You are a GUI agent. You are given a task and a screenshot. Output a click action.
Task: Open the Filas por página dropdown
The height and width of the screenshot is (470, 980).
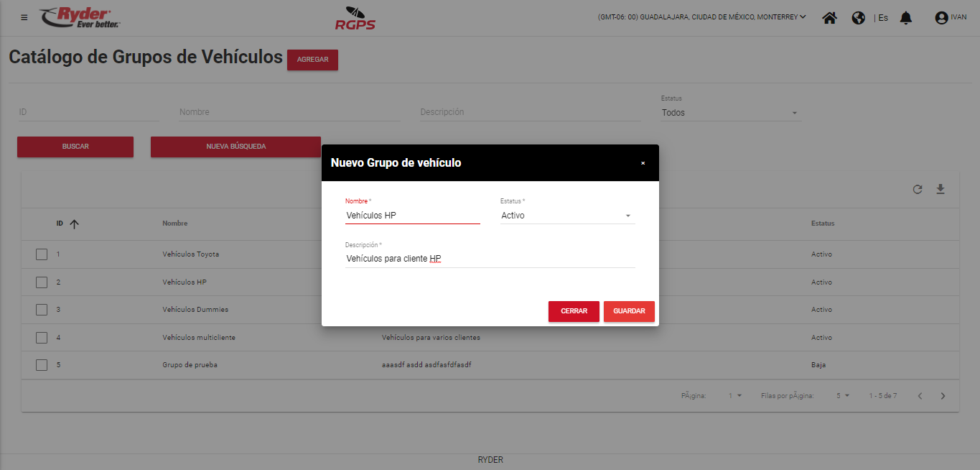842,396
